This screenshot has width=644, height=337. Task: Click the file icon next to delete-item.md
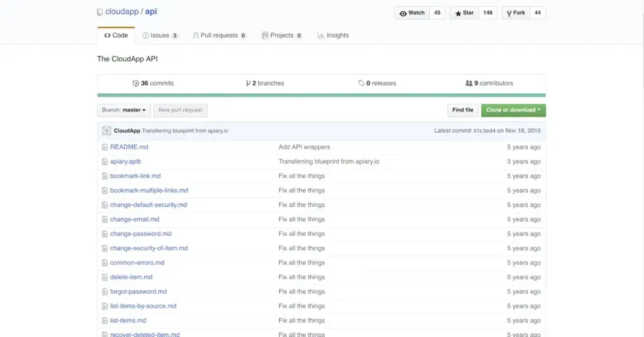coord(105,277)
